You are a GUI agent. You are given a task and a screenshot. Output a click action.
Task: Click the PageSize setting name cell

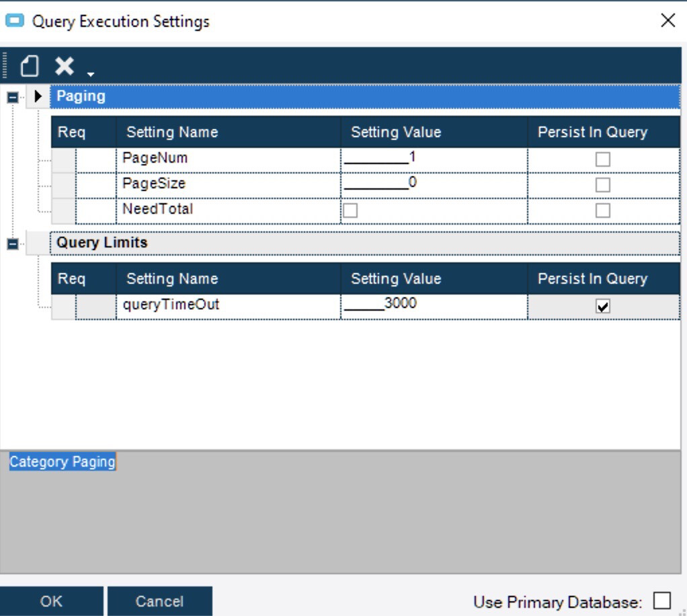pos(229,185)
